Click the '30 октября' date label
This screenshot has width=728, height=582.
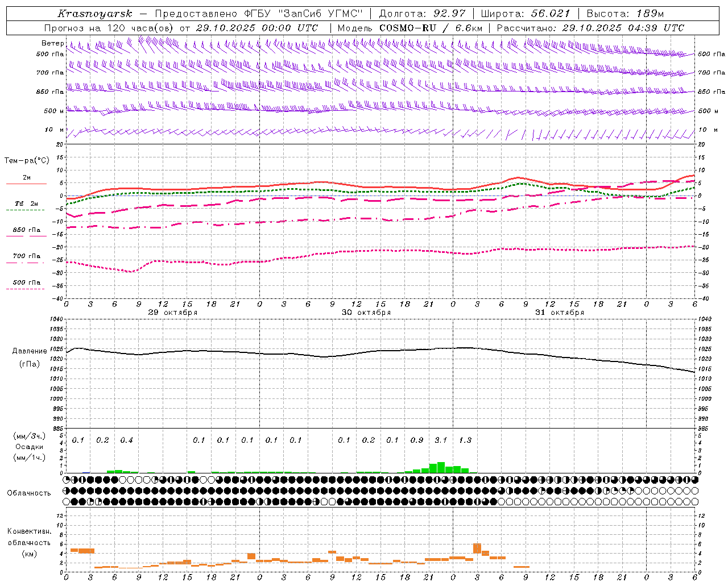coord(366,313)
